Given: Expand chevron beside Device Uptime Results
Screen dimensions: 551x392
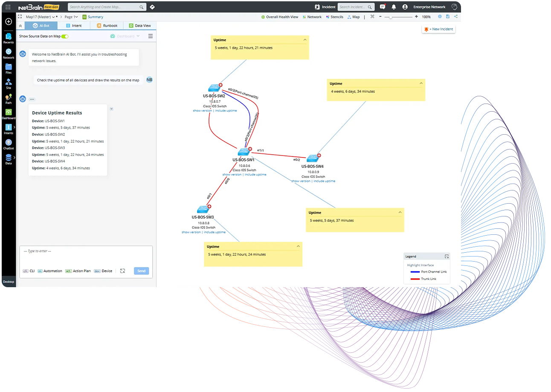Looking at the screenshot, I should (111, 109).
